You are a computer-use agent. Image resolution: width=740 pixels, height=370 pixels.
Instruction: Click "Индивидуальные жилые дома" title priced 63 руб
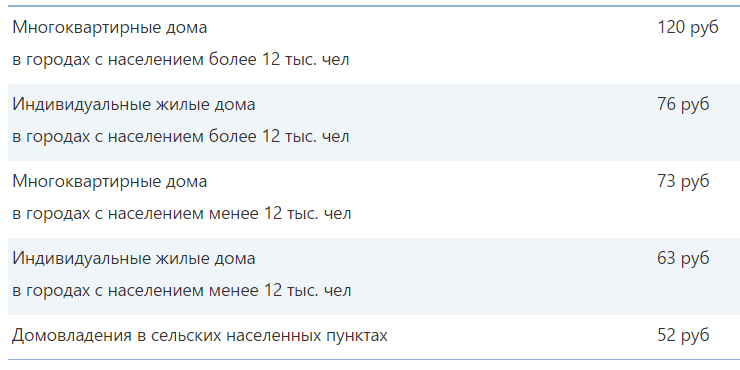(134, 259)
